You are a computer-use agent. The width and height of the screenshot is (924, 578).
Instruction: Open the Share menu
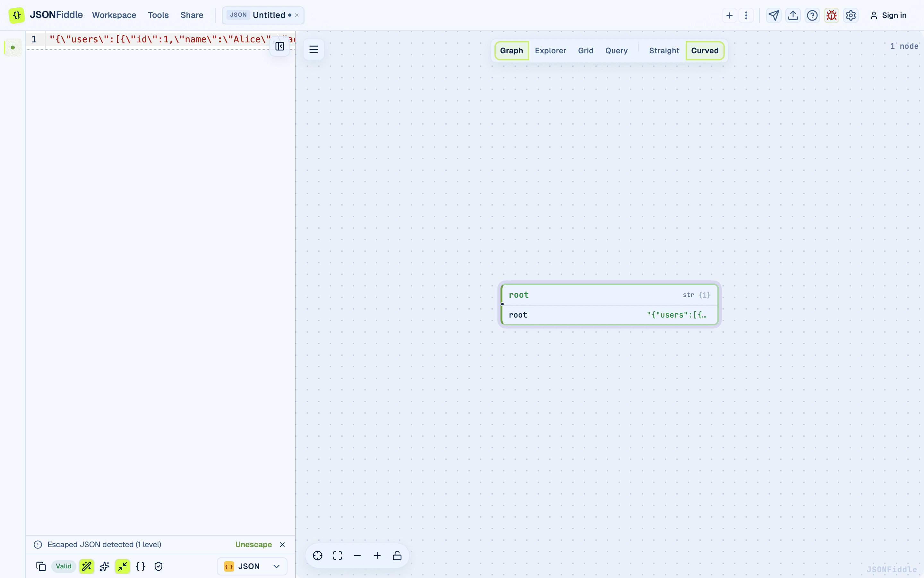coord(192,15)
